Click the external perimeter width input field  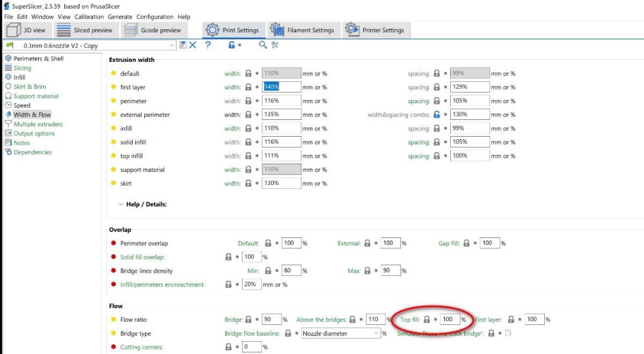pos(281,114)
